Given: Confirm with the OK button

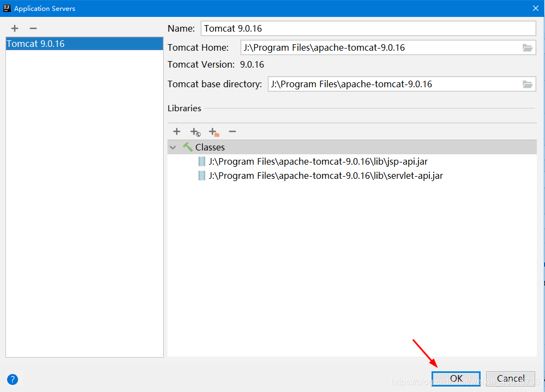Looking at the screenshot, I should [456, 378].
